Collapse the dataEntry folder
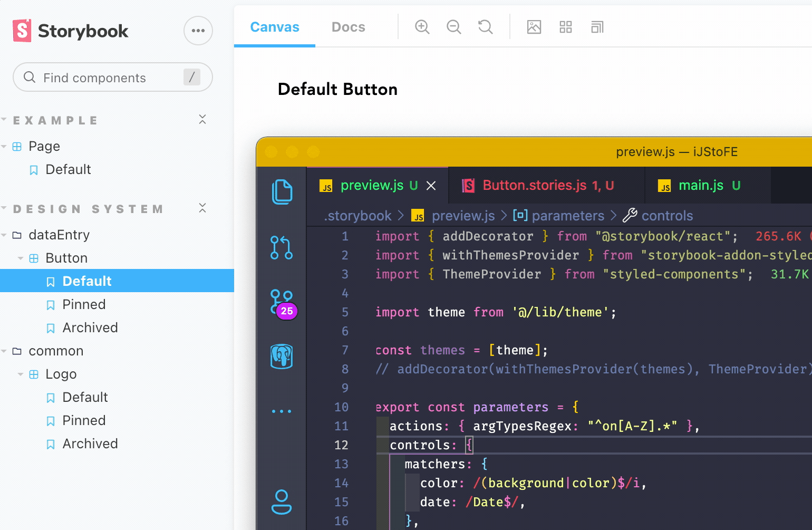 pyautogui.click(x=4, y=235)
